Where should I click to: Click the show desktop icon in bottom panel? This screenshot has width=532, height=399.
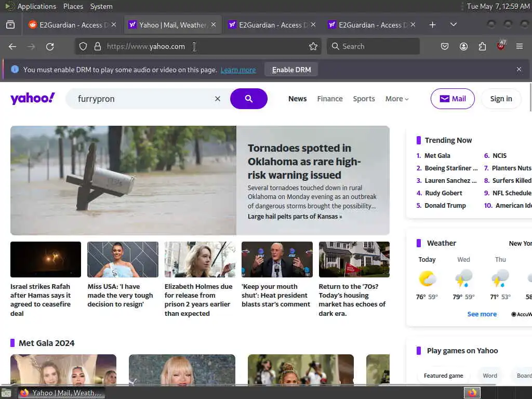coord(6,393)
